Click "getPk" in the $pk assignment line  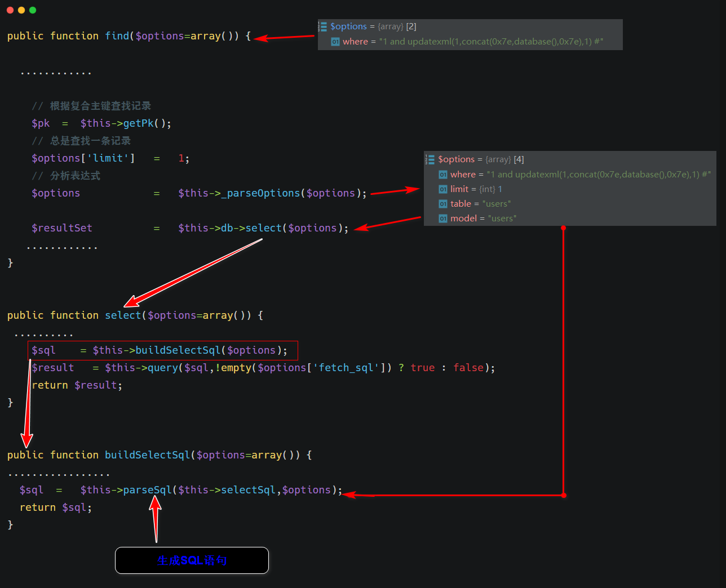(139, 123)
